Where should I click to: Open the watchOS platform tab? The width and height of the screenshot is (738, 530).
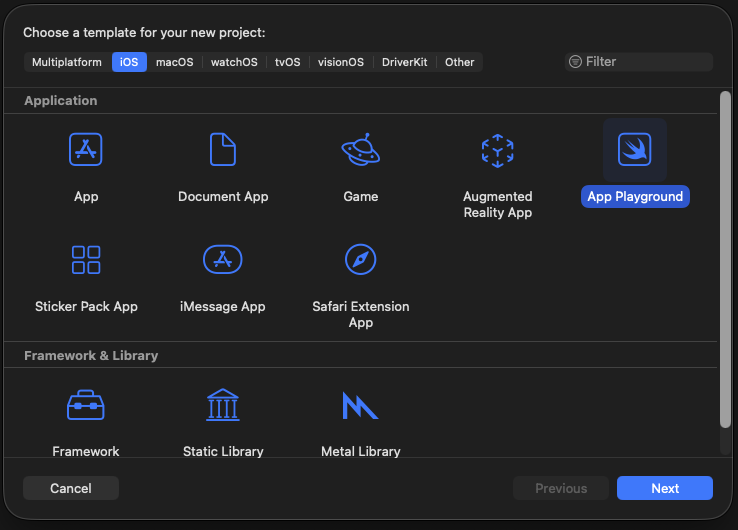point(234,62)
